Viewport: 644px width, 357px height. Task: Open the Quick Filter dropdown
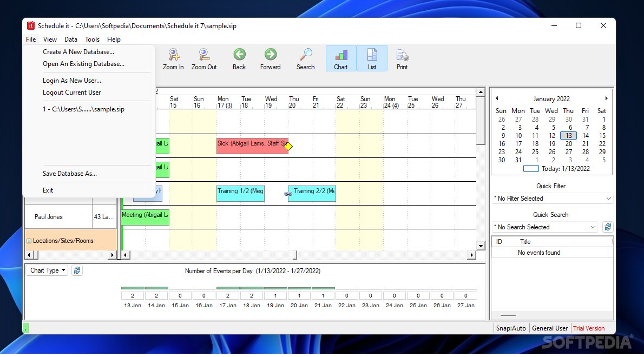[553, 199]
